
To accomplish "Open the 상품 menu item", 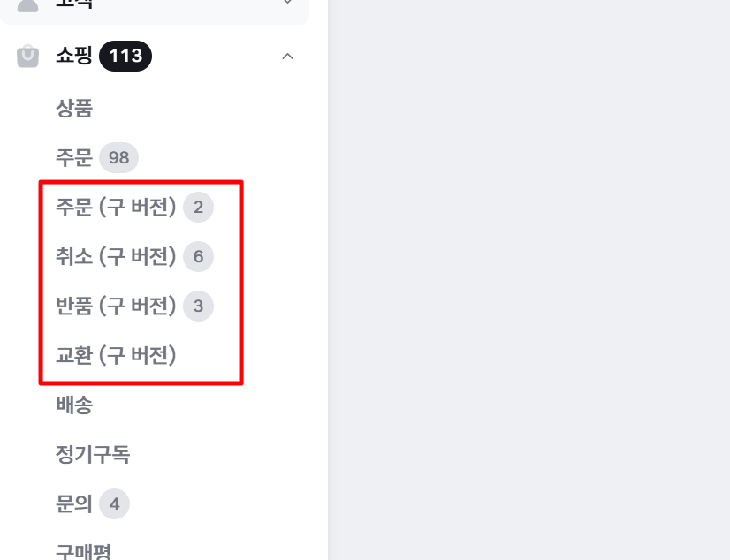I will (74, 108).
